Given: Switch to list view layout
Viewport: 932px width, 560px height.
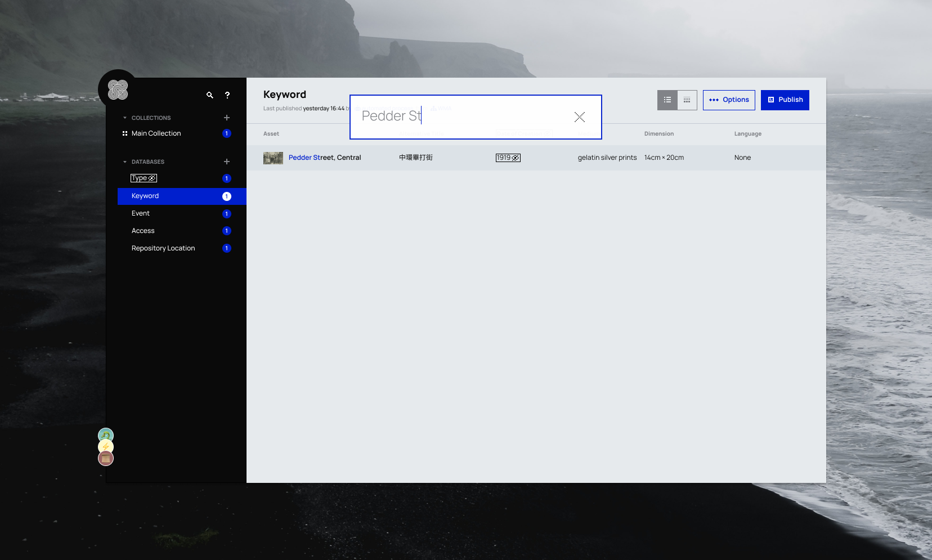Looking at the screenshot, I should tap(667, 100).
